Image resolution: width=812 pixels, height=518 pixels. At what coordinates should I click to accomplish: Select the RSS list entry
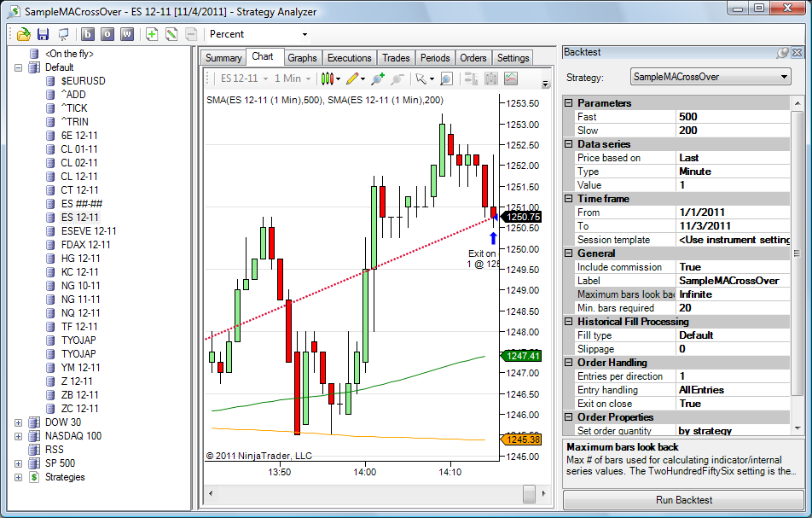pyautogui.click(x=55, y=450)
